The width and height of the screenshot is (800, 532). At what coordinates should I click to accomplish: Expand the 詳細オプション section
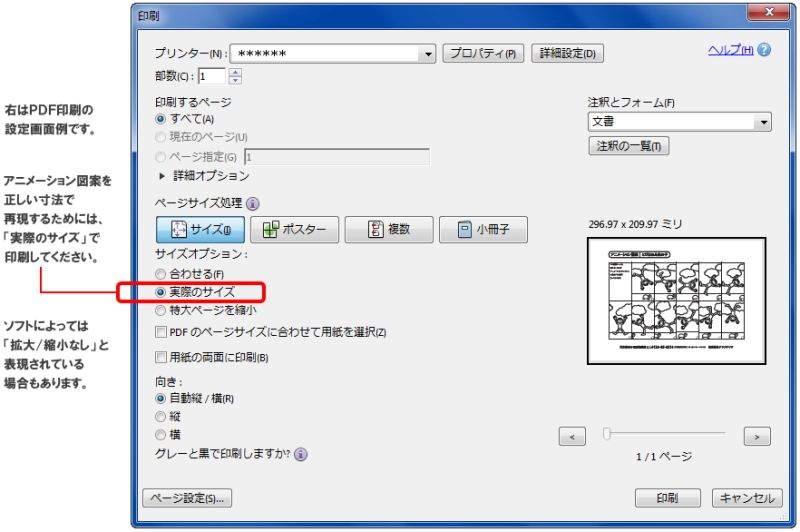click(163, 176)
